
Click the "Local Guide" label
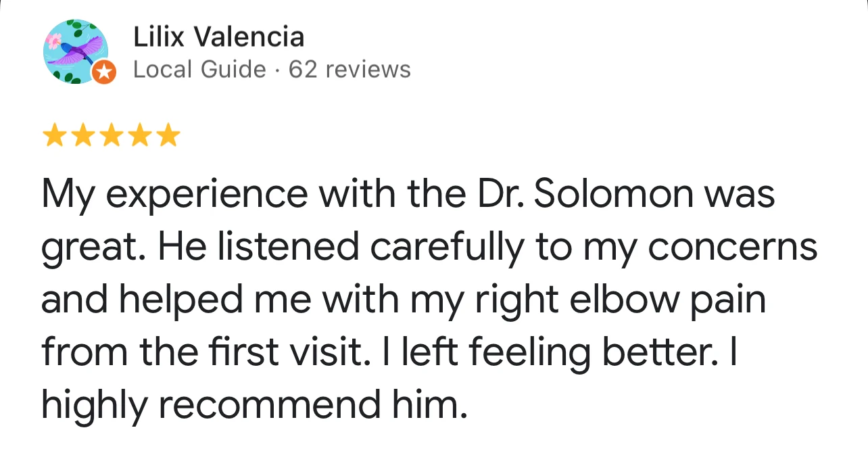(199, 69)
